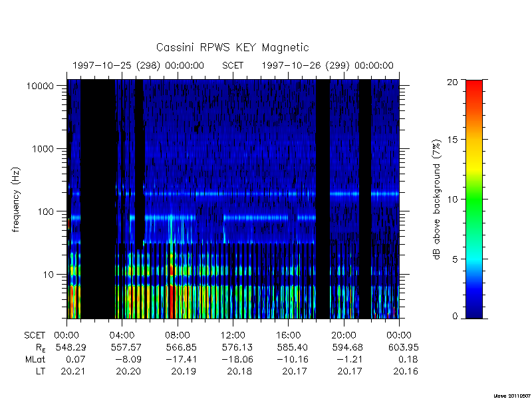
Task: Click the RE value '548.29'
Action: (x=71, y=347)
